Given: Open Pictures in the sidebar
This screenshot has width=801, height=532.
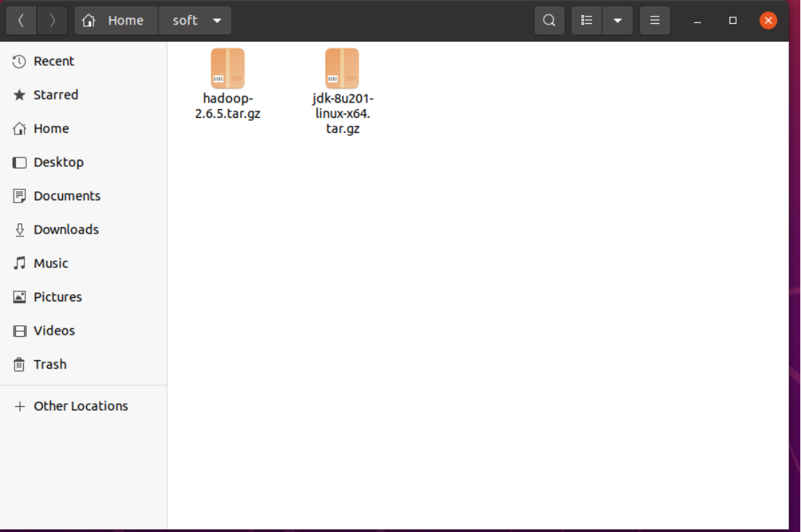Looking at the screenshot, I should click(83, 297).
